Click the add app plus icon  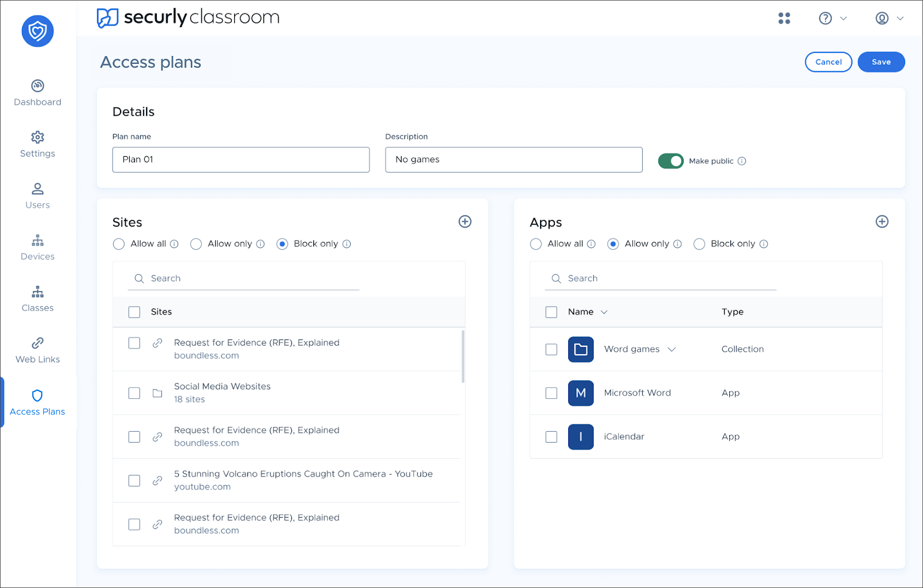tap(882, 222)
